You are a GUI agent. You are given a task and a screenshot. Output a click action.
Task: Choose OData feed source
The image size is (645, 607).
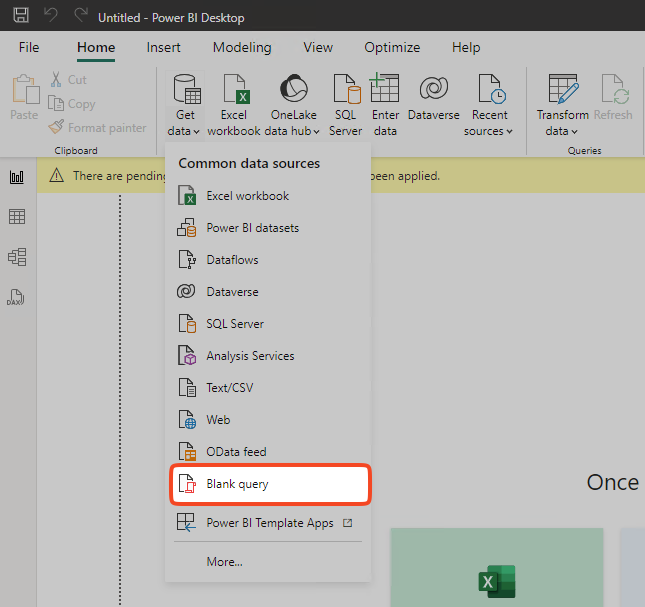268,452
